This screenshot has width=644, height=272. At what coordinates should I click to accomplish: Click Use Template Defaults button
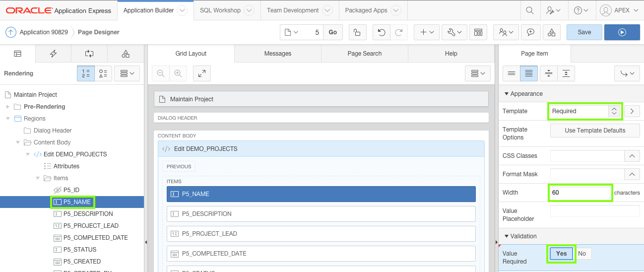[x=595, y=131]
